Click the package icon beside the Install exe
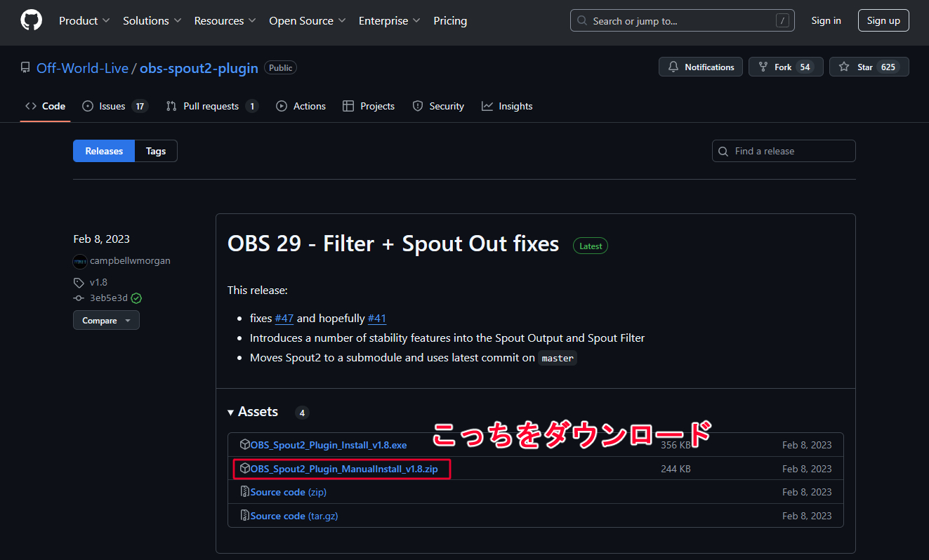This screenshot has height=560, width=929. coord(245,445)
